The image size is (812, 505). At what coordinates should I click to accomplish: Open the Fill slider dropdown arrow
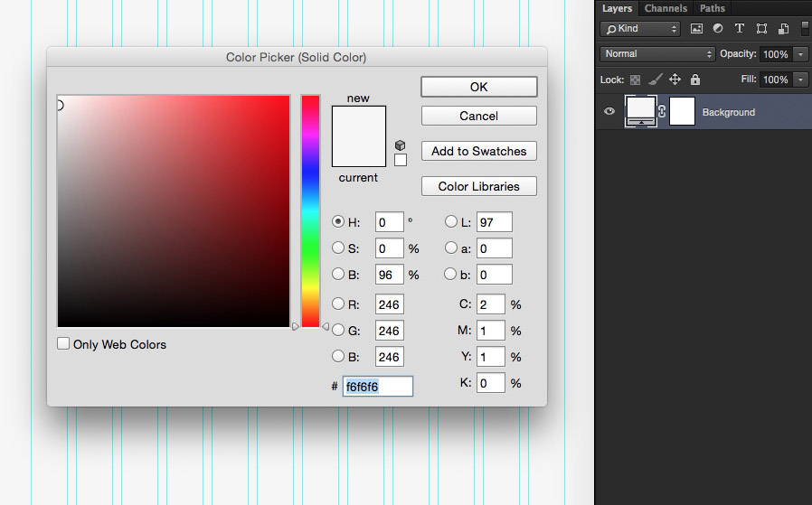800,79
